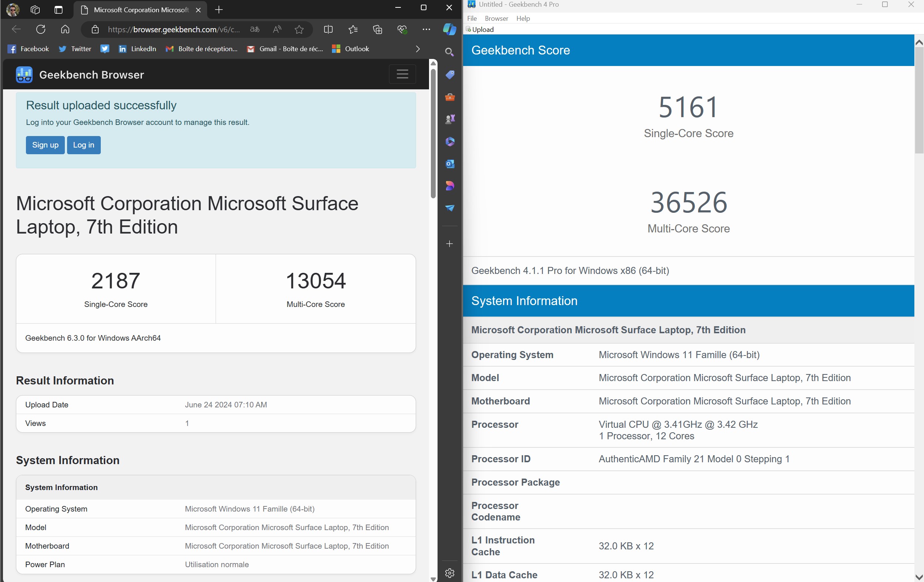Viewport: 924px width, 582px height.
Task: Click the Sign up button
Action: click(x=45, y=145)
